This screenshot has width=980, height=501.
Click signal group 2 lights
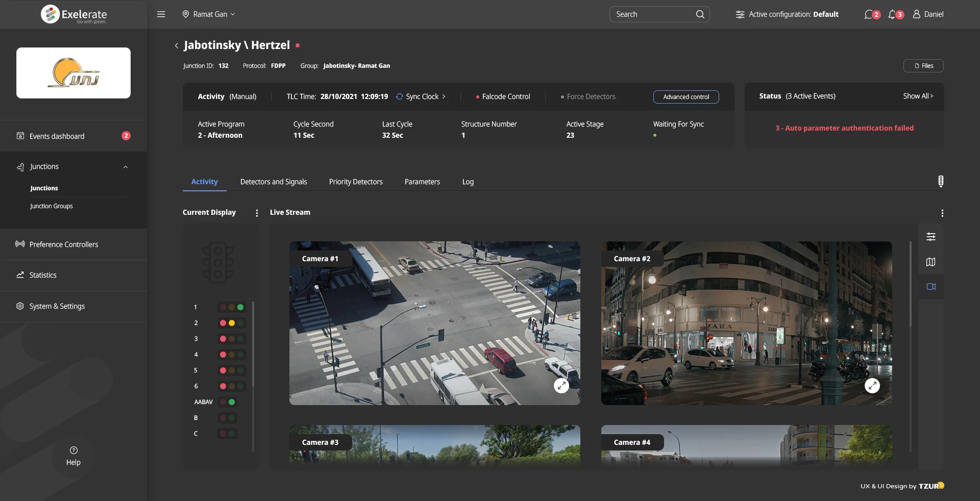[x=232, y=323]
